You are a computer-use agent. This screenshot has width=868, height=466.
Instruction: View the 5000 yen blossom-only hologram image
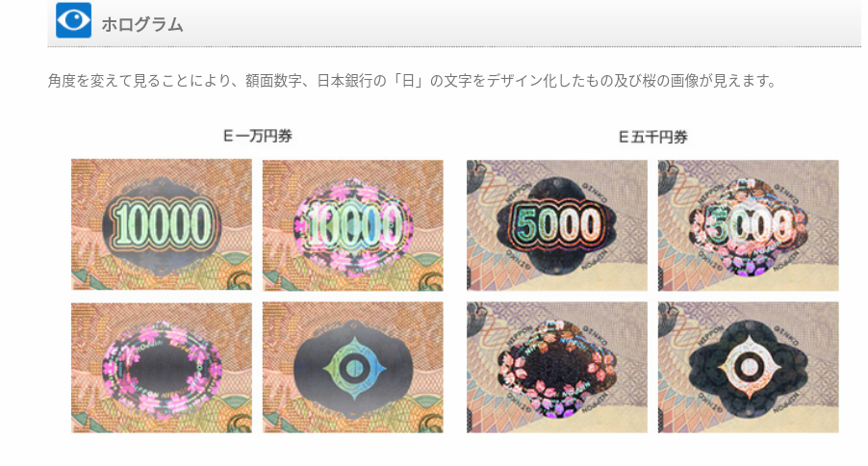(557, 368)
